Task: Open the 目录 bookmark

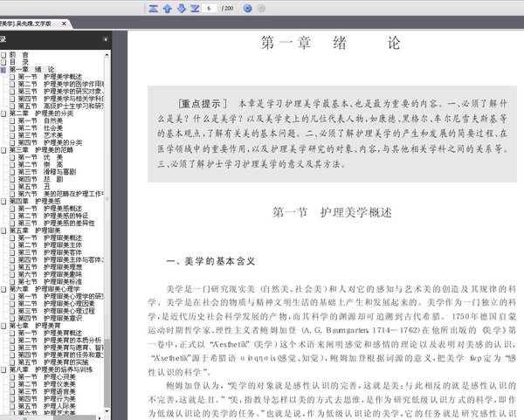Action: click(18, 62)
